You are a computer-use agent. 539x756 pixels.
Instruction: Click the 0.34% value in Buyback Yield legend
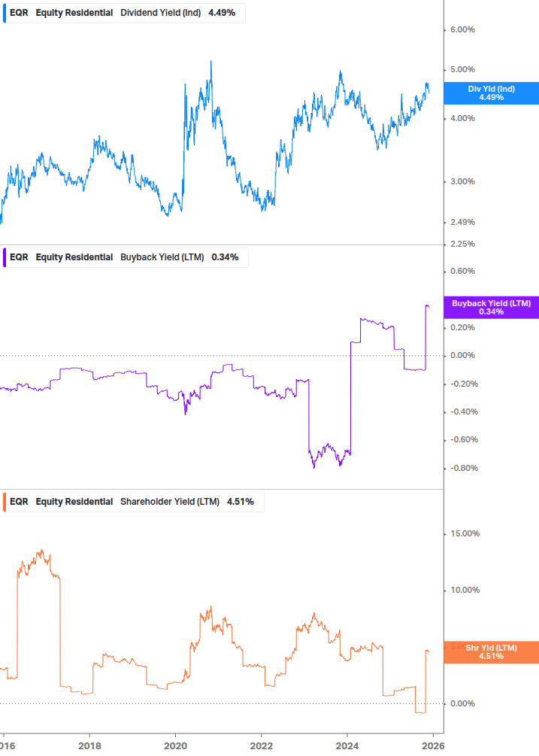tap(225, 257)
